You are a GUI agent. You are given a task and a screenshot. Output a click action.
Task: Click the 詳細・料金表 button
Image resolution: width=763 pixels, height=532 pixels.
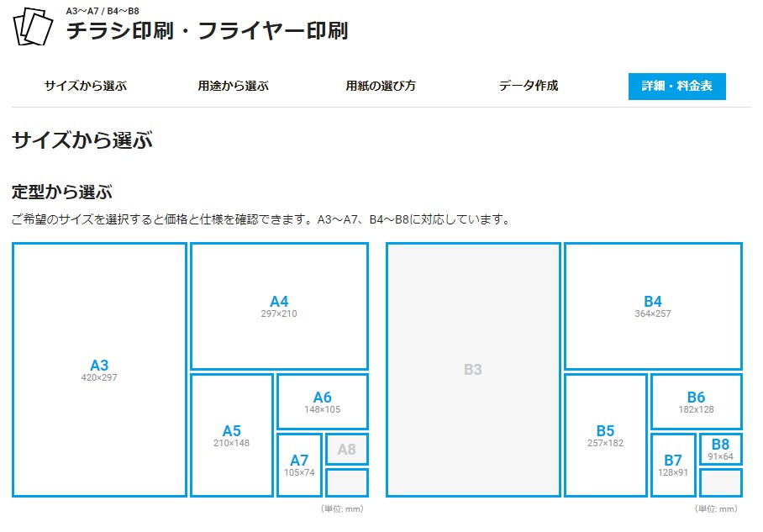click(676, 87)
